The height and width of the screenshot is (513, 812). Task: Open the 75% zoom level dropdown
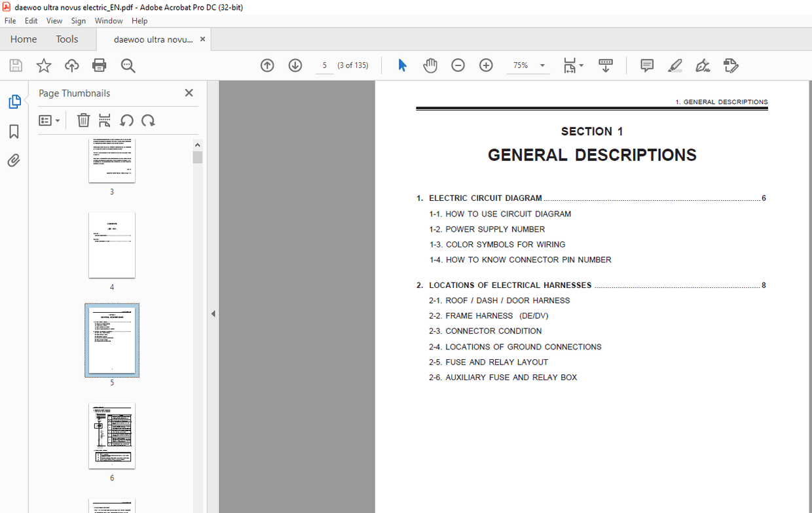point(542,65)
